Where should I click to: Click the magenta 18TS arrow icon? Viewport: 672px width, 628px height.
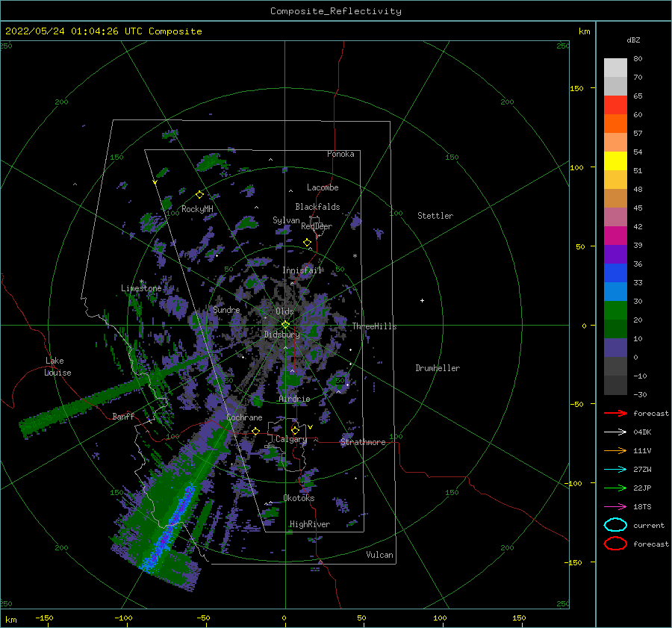(x=615, y=507)
